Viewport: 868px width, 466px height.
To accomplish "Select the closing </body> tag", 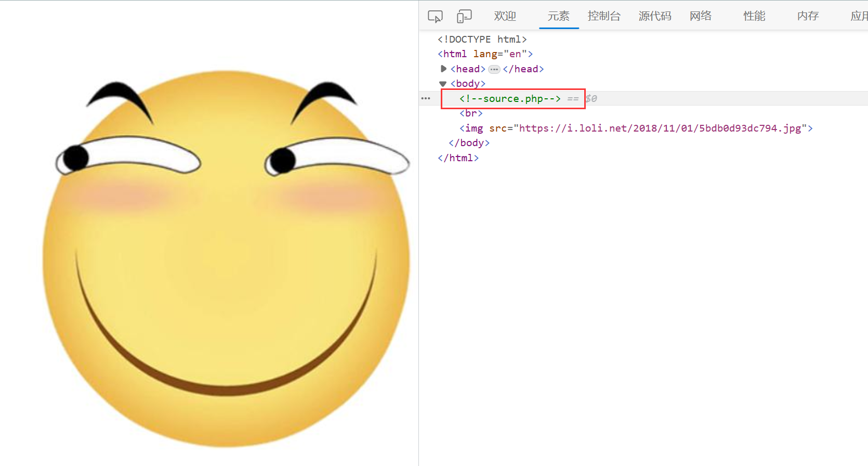I will (x=469, y=143).
